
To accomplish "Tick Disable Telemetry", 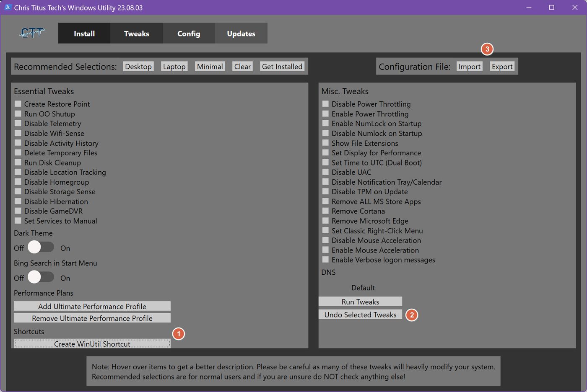I will pos(18,123).
